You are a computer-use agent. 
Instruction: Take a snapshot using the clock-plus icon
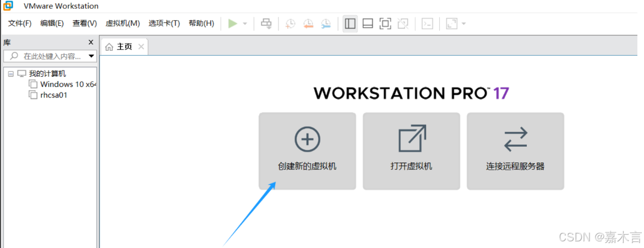(290, 24)
